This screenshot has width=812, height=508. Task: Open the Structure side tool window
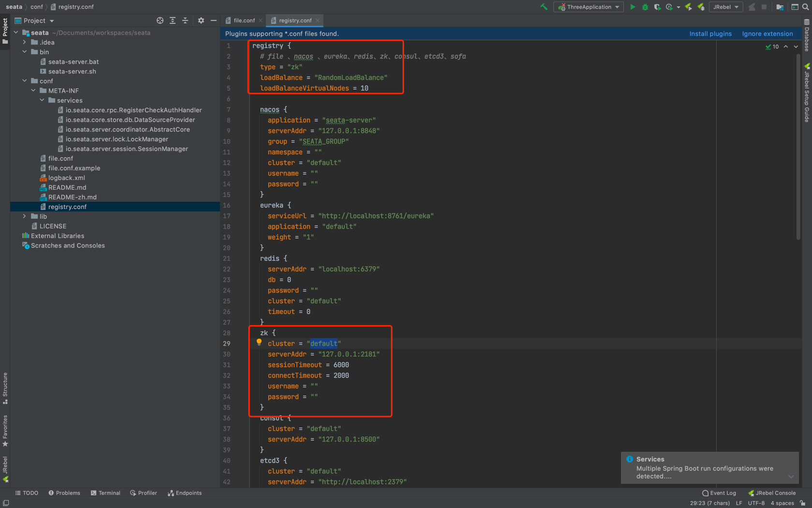pyautogui.click(x=5, y=388)
